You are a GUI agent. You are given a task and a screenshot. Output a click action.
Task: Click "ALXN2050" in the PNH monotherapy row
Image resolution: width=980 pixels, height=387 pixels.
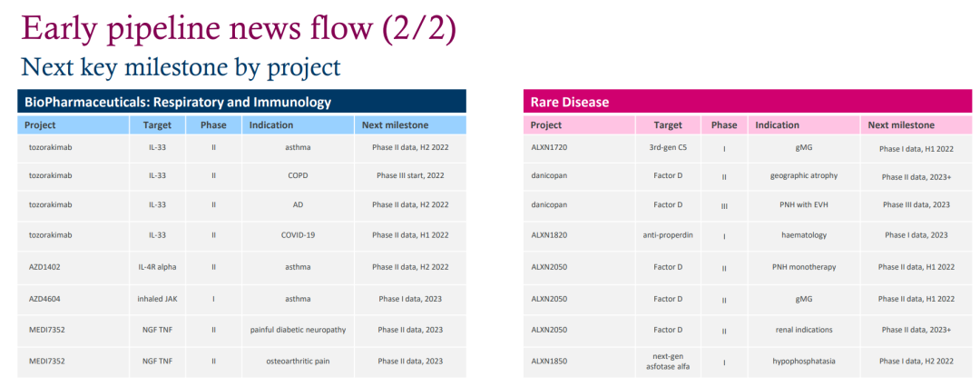pyautogui.click(x=549, y=267)
